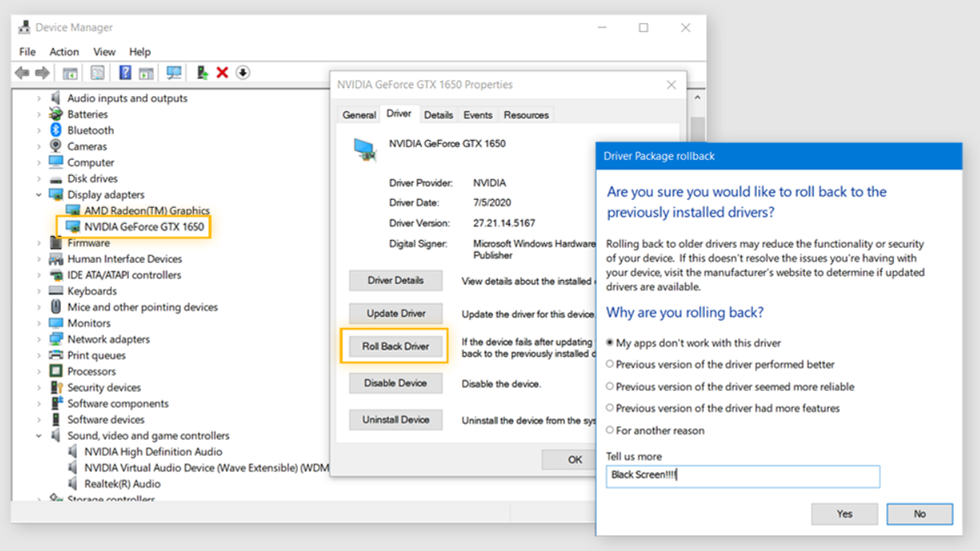This screenshot has width=980, height=551.
Task: Click the Driver Details button
Action: click(x=395, y=281)
